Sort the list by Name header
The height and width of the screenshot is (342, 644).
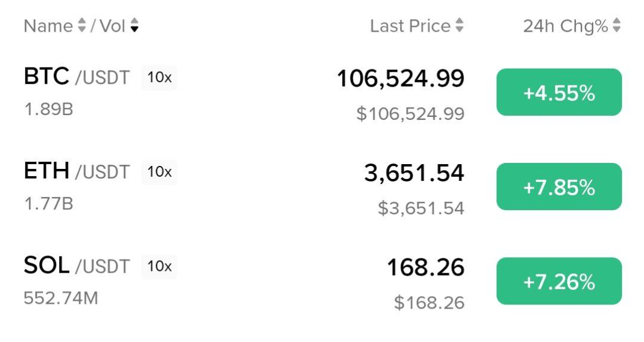pos(48,26)
